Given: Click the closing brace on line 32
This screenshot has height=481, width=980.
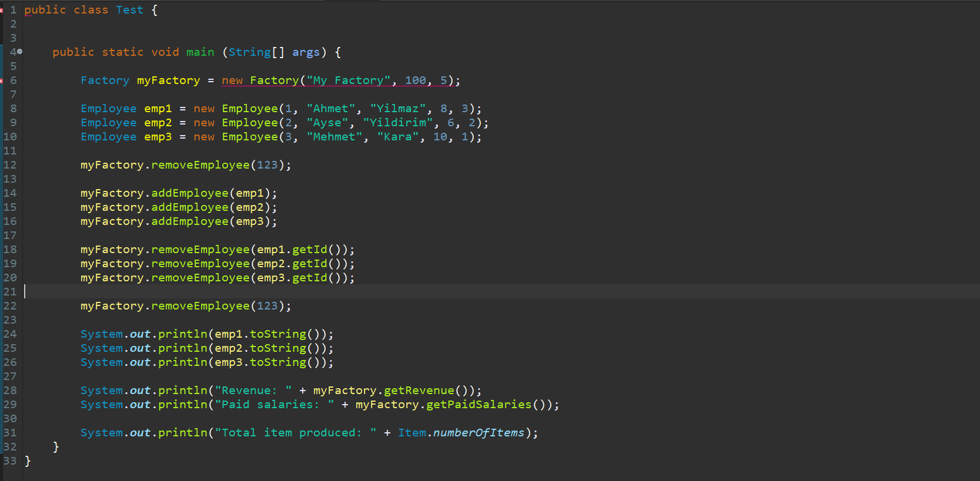Looking at the screenshot, I should click(x=56, y=447).
